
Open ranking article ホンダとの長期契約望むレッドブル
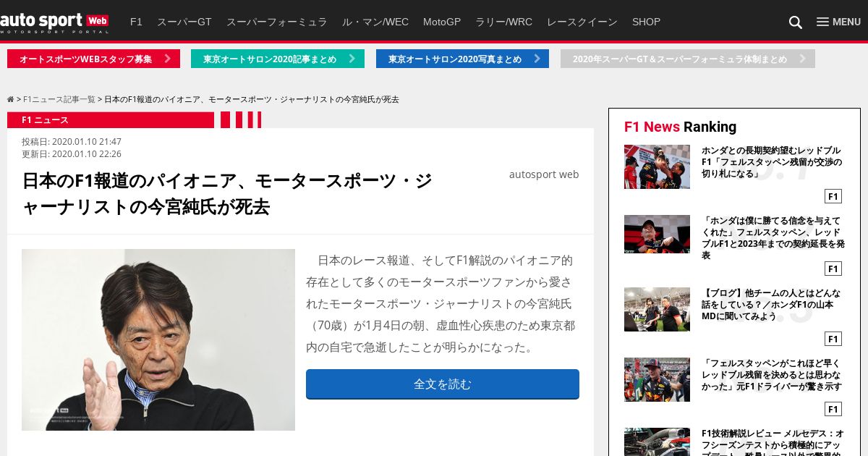(x=772, y=162)
